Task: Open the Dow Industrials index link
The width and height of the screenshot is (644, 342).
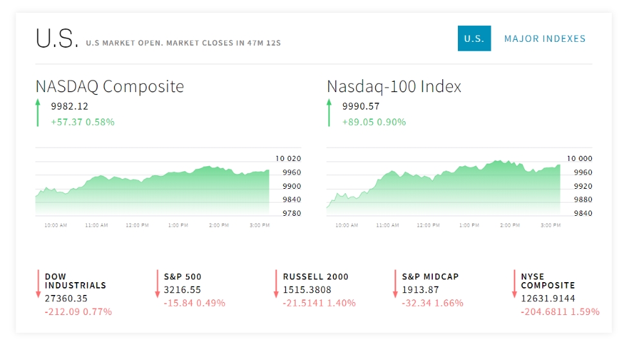Action: (75, 281)
